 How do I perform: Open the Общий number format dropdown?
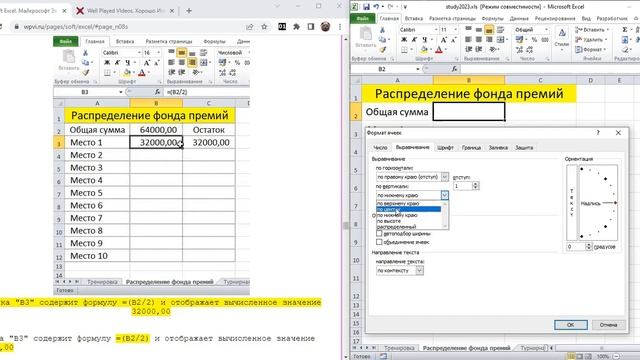click(546, 30)
